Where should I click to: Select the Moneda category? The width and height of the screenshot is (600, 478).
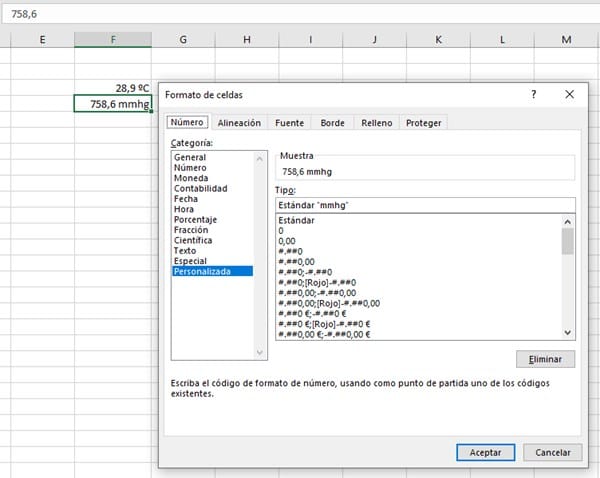(190, 178)
